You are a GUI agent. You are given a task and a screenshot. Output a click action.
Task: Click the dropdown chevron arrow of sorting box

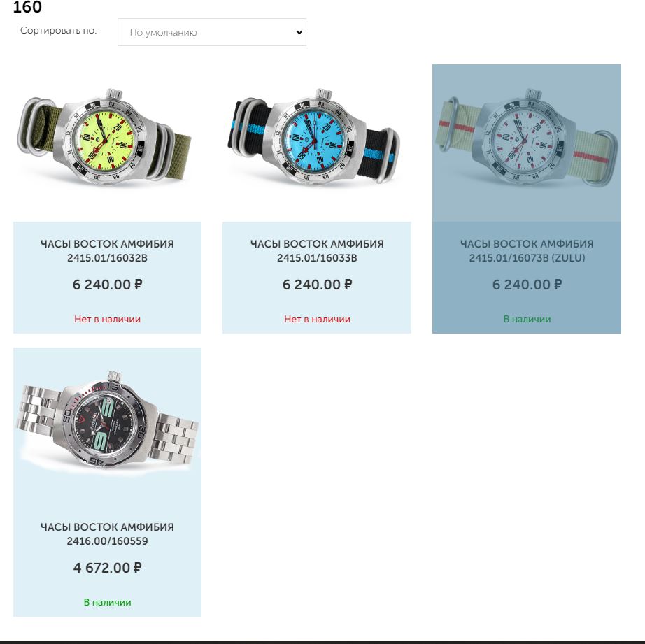[x=299, y=32]
